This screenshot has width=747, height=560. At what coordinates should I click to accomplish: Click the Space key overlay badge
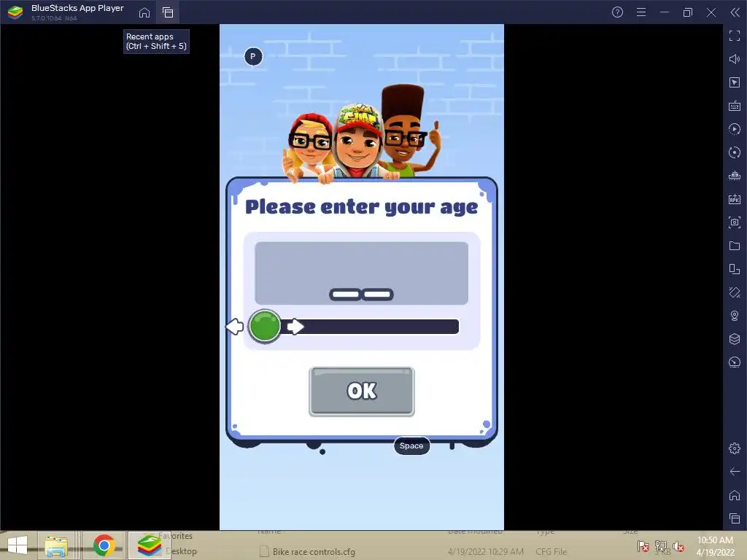pyautogui.click(x=411, y=446)
